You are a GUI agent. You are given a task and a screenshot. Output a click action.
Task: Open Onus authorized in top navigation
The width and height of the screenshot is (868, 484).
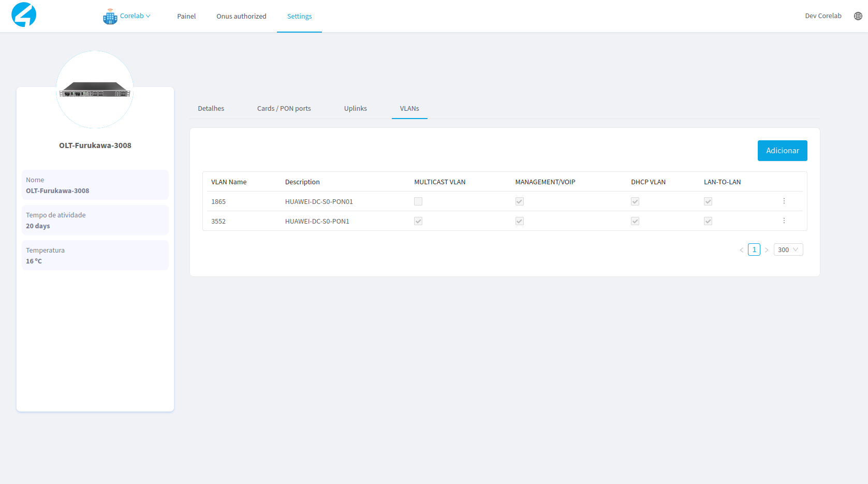coord(241,17)
